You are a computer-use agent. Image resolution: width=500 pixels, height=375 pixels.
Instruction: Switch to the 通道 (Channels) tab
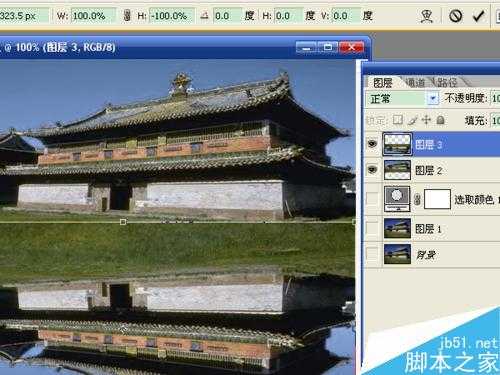[415, 82]
